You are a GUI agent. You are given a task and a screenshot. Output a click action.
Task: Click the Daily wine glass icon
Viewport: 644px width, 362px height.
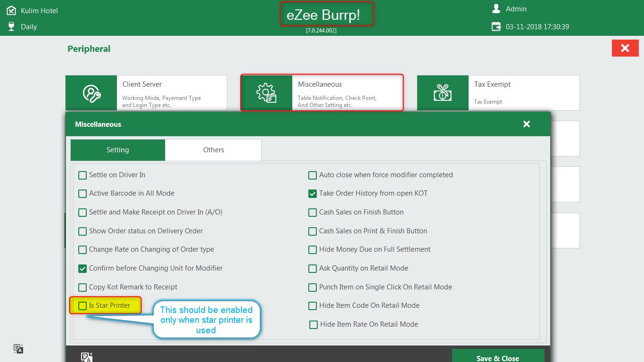11,26
